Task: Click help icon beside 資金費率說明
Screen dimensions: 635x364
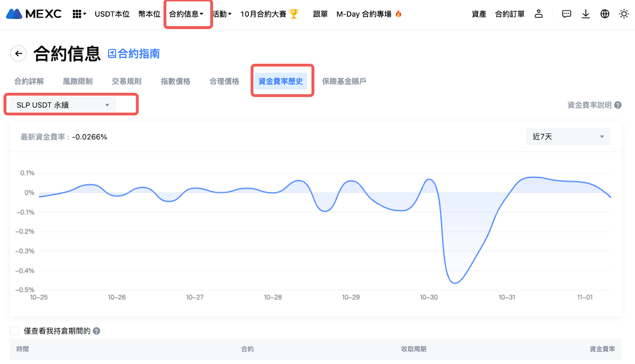Action: pos(618,105)
